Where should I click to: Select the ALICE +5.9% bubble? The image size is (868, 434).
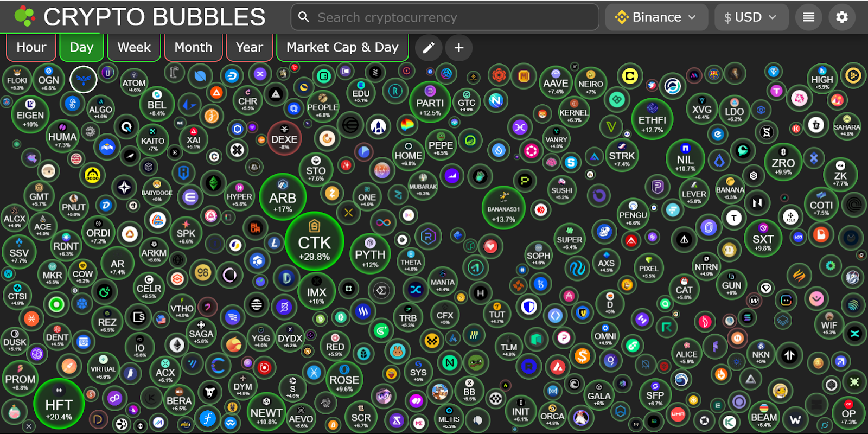(687, 353)
